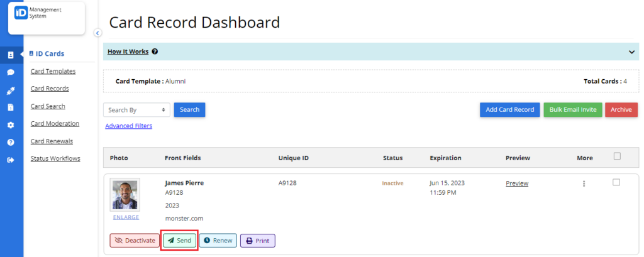Click the logout arrow sidebar icon

point(11,160)
